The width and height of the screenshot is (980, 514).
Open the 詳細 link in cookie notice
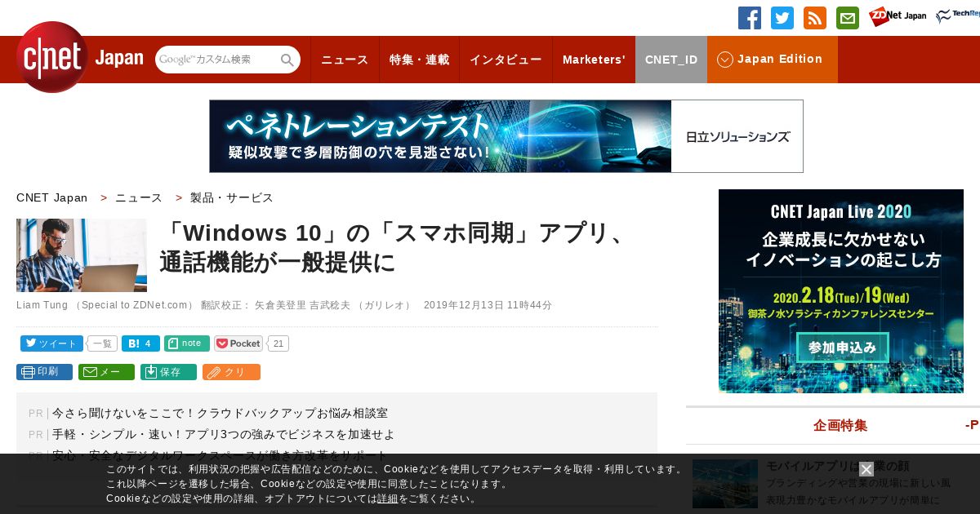coord(388,498)
